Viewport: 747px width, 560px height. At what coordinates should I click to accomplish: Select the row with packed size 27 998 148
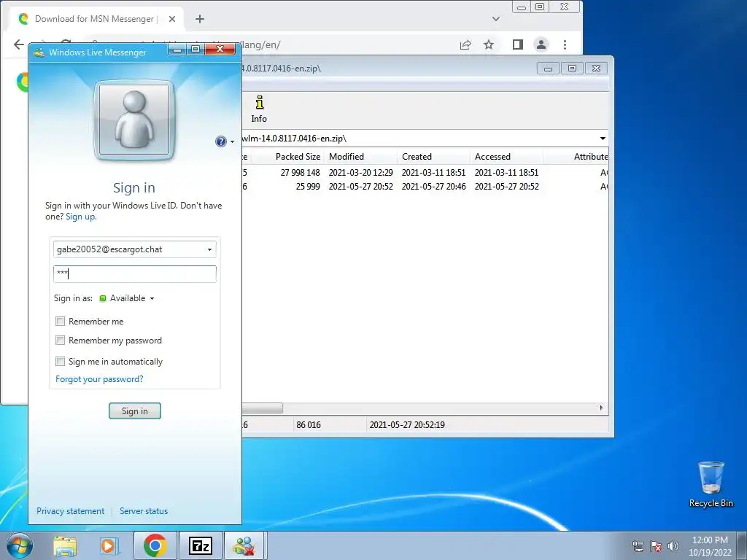(425, 172)
